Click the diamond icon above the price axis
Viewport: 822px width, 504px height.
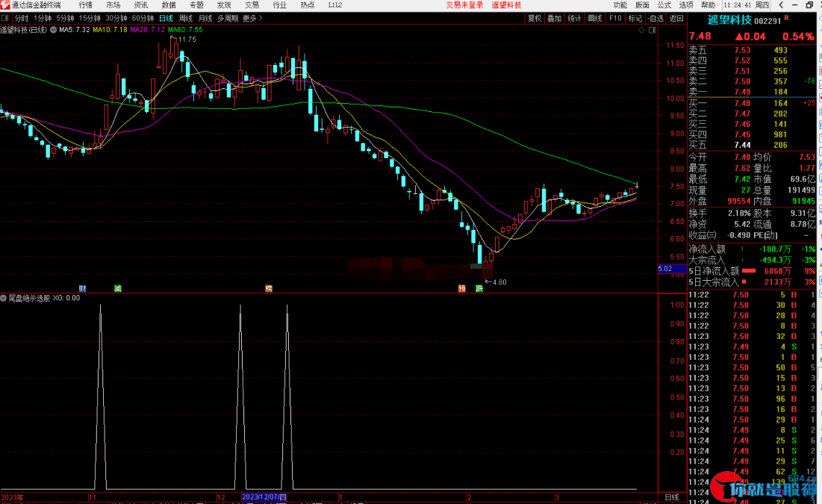(x=641, y=30)
